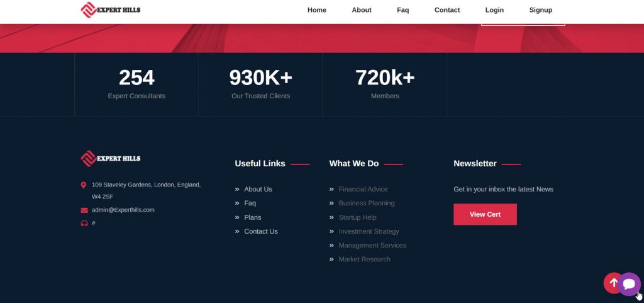Click the Expert Hills footer logo
The width and height of the screenshot is (644, 303).
coord(111,159)
